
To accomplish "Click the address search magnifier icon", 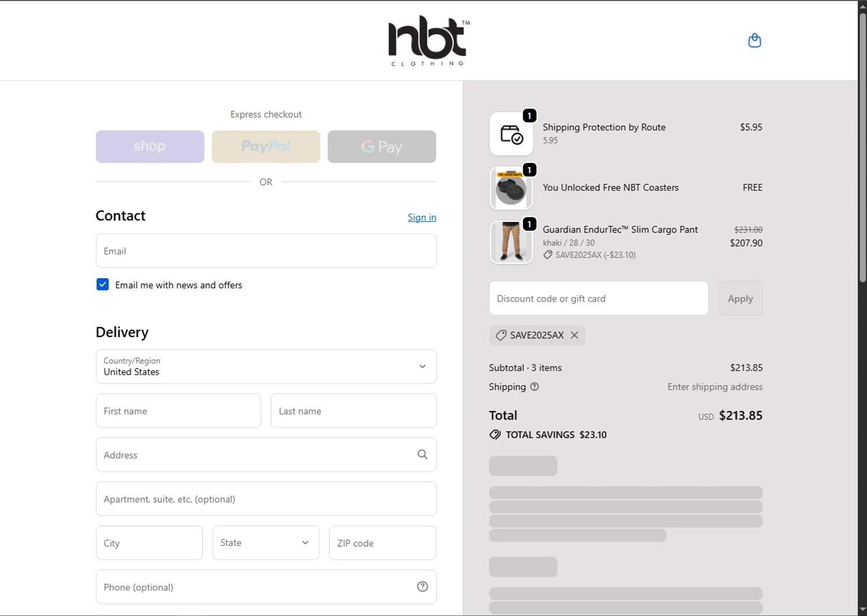I will [x=423, y=455].
